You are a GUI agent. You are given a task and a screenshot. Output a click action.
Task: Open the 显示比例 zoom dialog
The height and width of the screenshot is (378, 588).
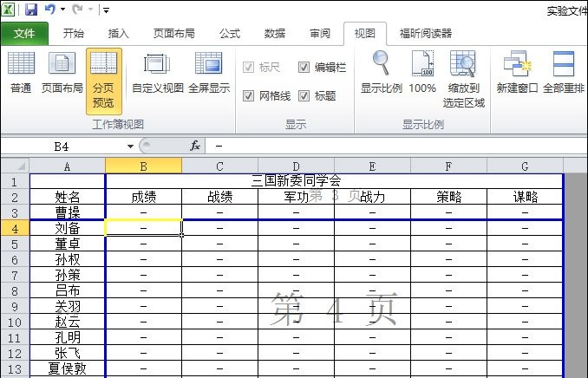click(x=381, y=72)
